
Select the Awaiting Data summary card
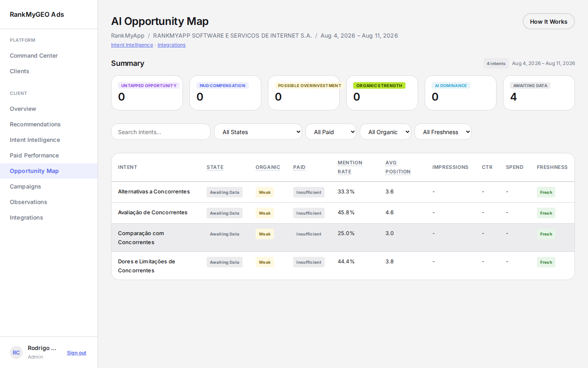539,93
